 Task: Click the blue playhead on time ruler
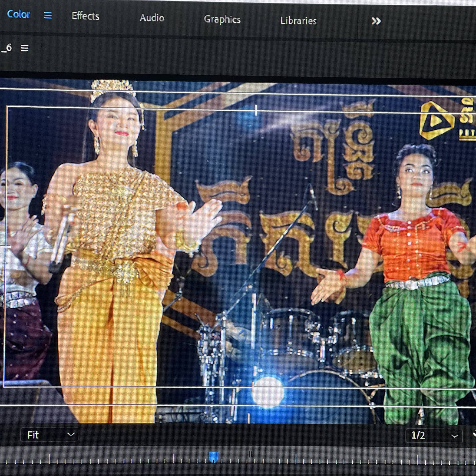(x=213, y=457)
